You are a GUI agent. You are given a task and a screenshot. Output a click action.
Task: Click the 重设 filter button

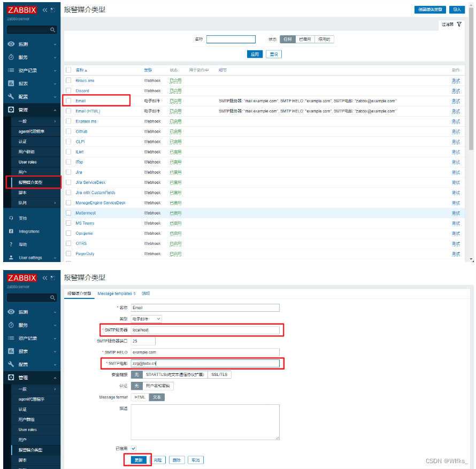point(274,54)
